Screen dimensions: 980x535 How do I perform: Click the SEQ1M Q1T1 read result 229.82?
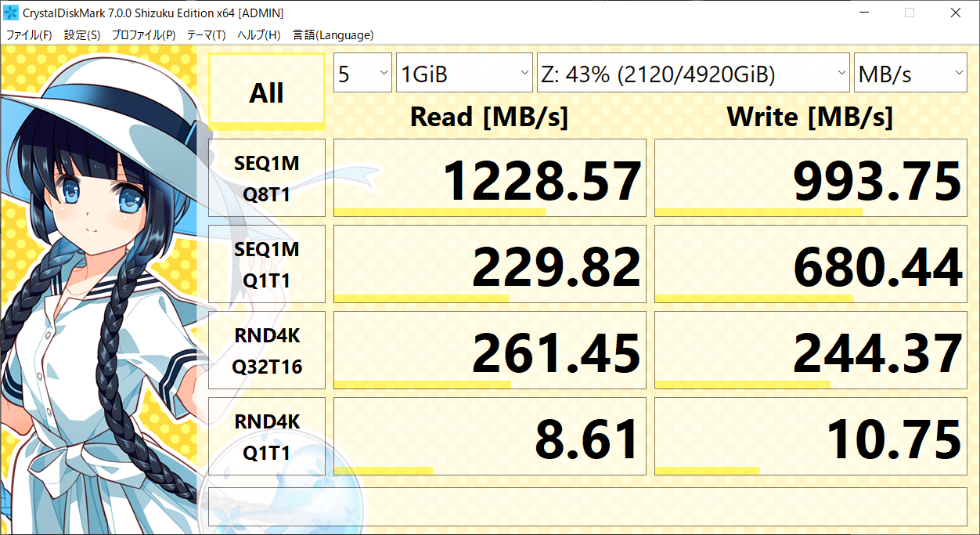point(490,264)
